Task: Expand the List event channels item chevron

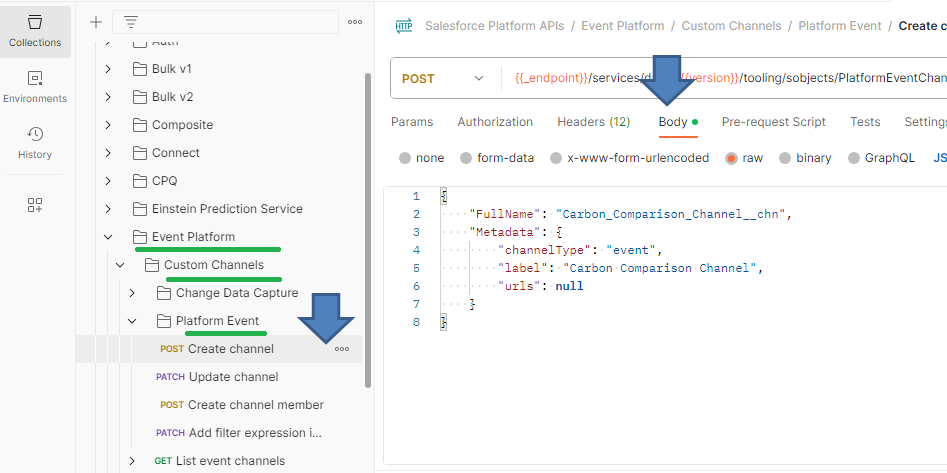Action: click(132, 461)
